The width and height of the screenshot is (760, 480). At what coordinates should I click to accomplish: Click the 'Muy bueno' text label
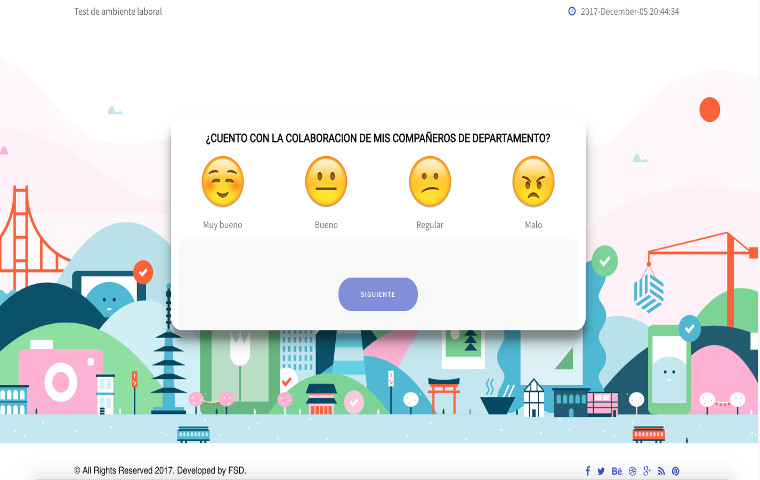pos(222,225)
